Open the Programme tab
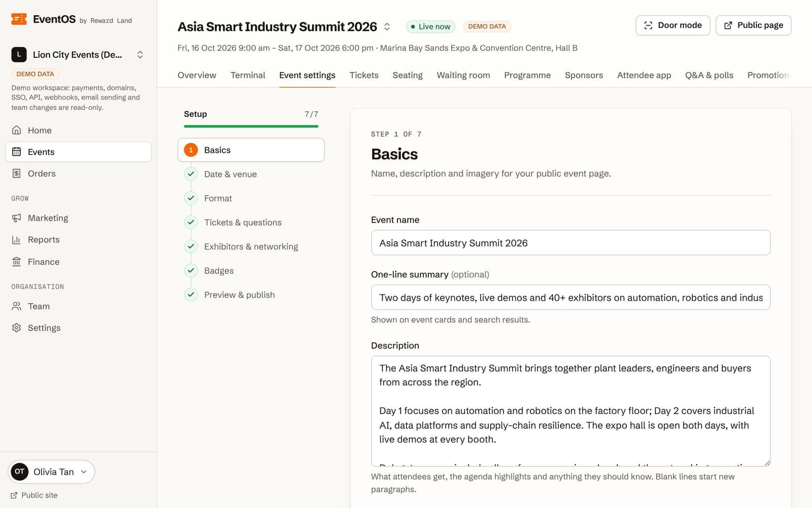The image size is (812, 508). [527, 75]
